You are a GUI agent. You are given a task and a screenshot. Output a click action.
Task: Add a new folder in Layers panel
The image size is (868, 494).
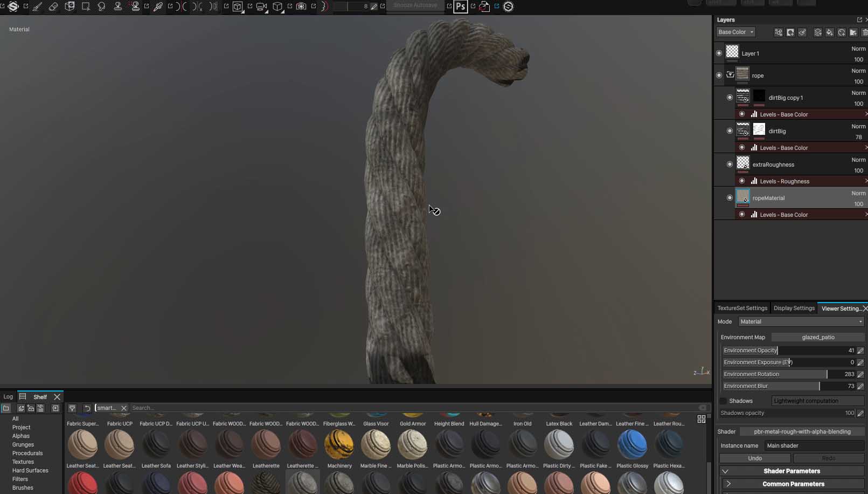(853, 32)
